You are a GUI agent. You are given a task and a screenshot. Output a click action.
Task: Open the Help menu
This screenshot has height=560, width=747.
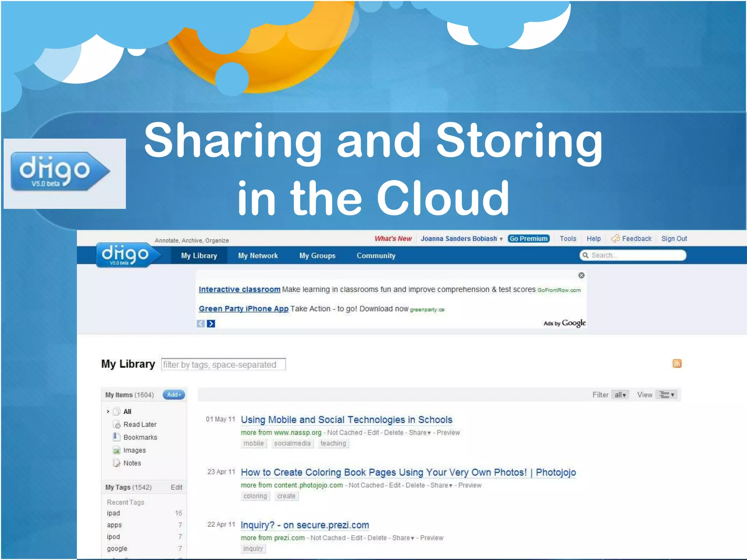click(593, 238)
